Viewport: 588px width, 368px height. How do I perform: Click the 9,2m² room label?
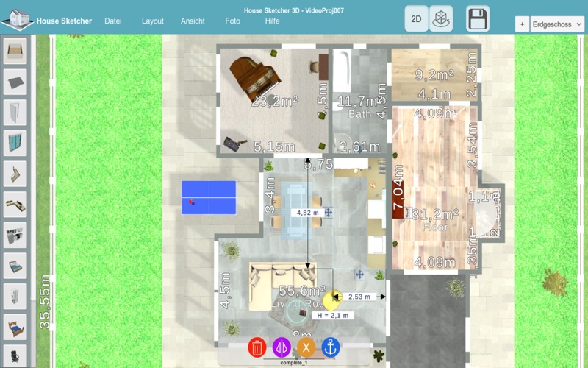(x=434, y=75)
